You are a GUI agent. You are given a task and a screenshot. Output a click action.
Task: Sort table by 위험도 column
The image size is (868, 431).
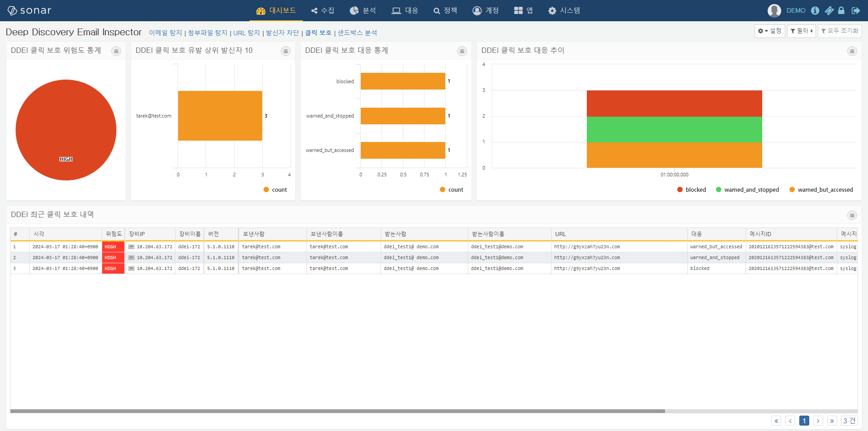pos(113,234)
